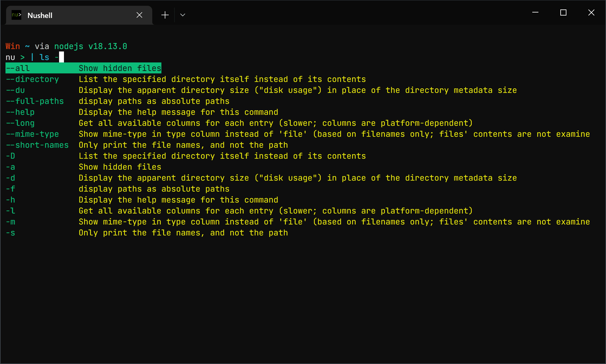Expand the new tab profile dropdown

click(x=183, y=15)
